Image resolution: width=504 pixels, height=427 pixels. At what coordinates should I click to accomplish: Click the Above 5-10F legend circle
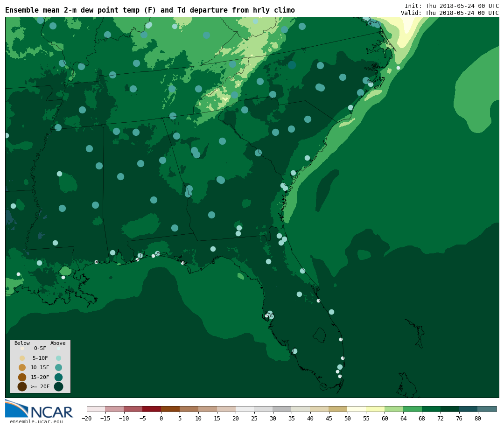58,358
